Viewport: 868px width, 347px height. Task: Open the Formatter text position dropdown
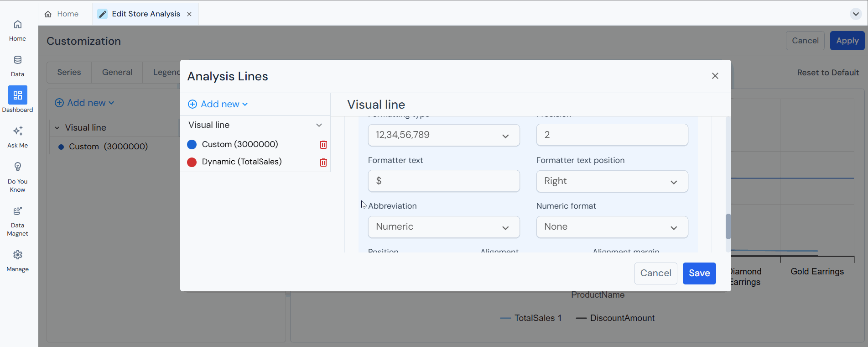(612, 181)
